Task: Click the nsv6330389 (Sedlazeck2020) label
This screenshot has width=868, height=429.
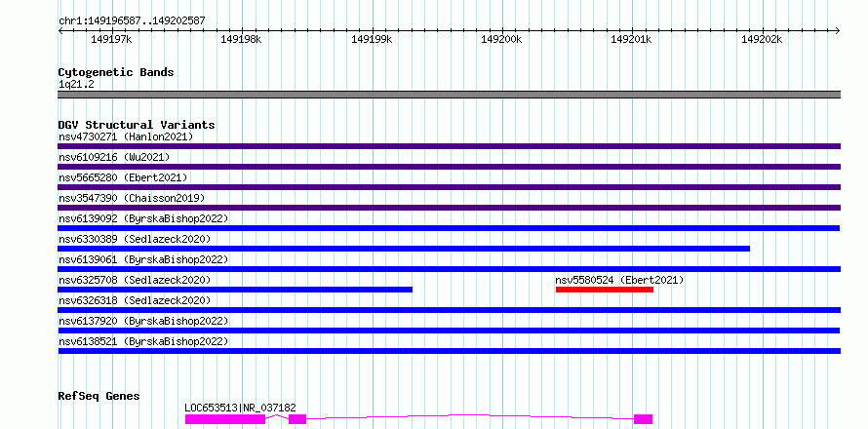Action: [135, 239]
